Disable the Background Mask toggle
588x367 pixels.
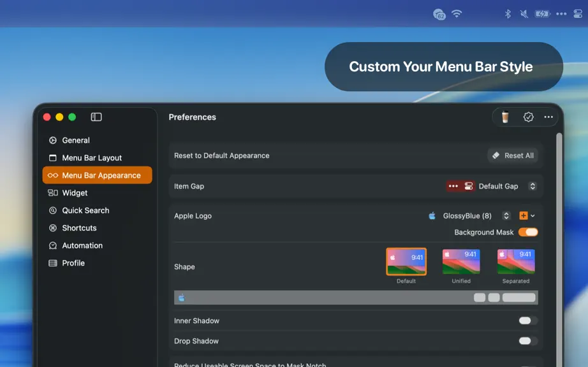(528, 232)
